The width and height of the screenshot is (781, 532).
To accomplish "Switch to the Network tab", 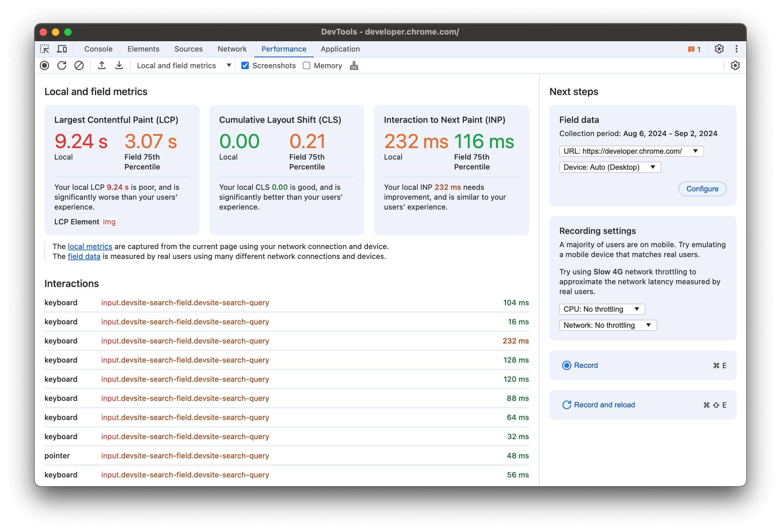I will coord(232,49).
